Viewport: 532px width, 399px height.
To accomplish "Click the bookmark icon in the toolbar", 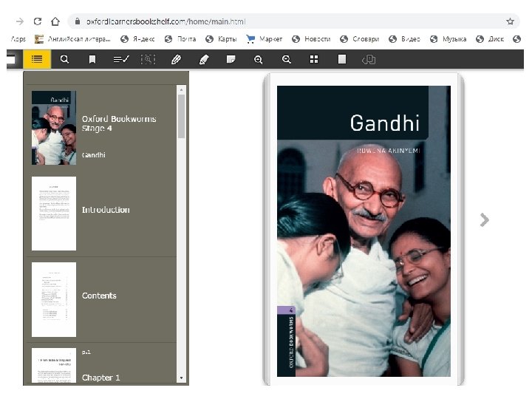I will 92,60.
